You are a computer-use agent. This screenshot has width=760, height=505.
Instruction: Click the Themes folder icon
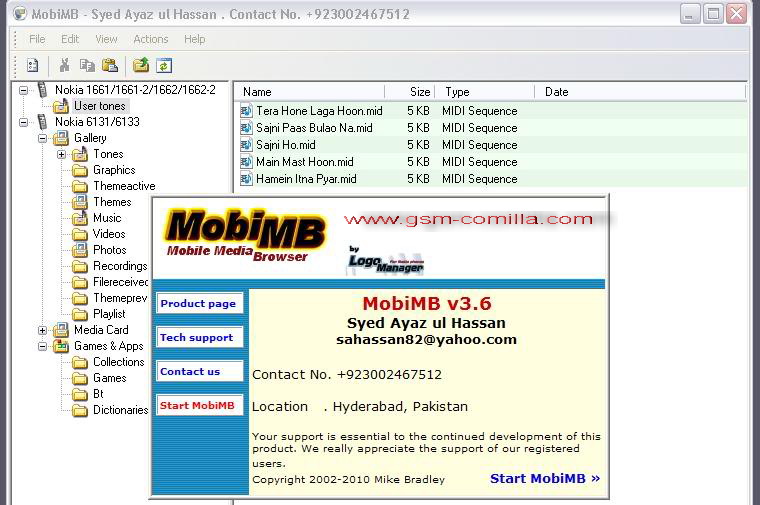point(79,202)
